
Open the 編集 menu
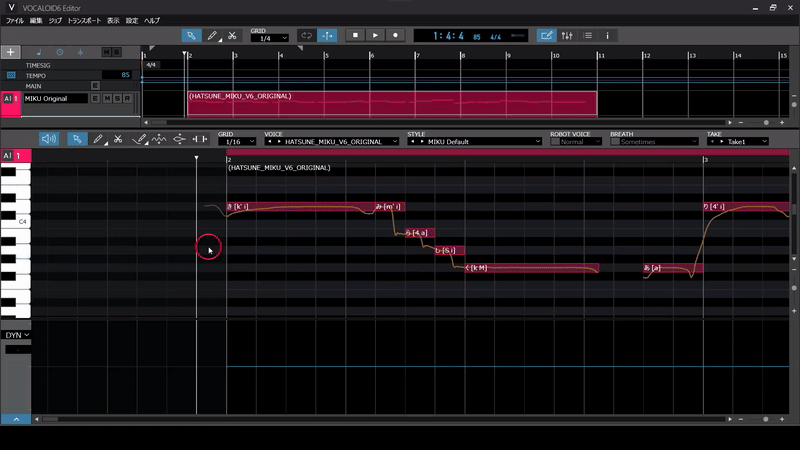tap(36, 21)
